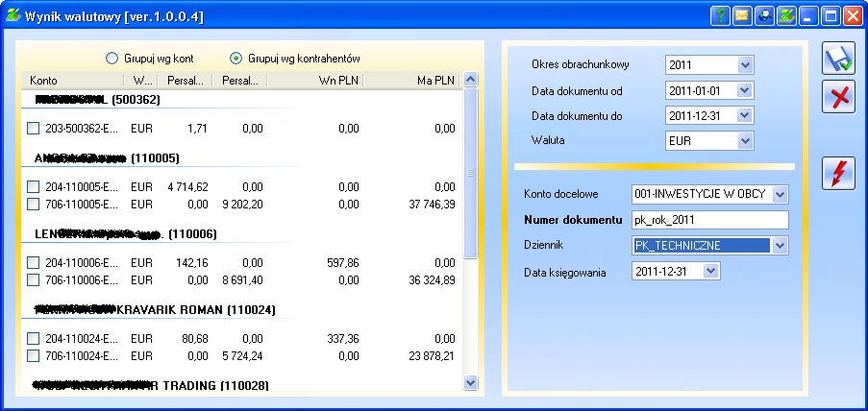This screenshot has width=868, height=411.
Task: Open help via the question mark icon
Action: click(721, 15)
